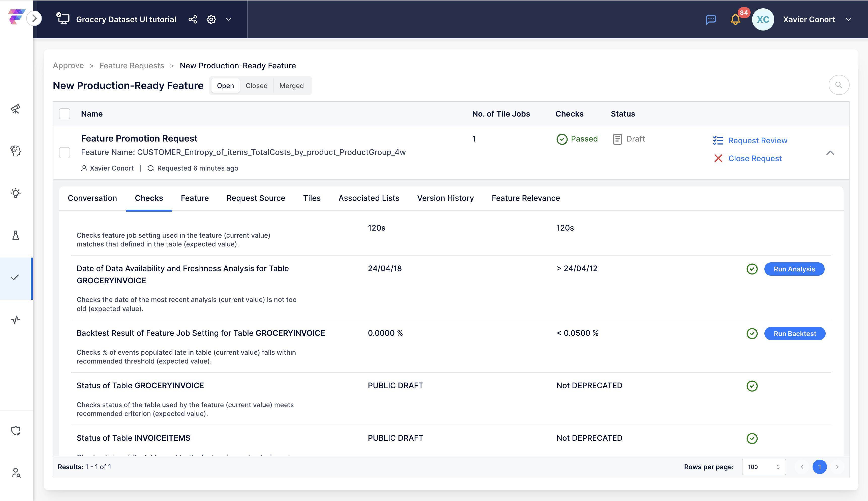
Task: Open the chat messages icon
Action: click(x=710, y=19)
